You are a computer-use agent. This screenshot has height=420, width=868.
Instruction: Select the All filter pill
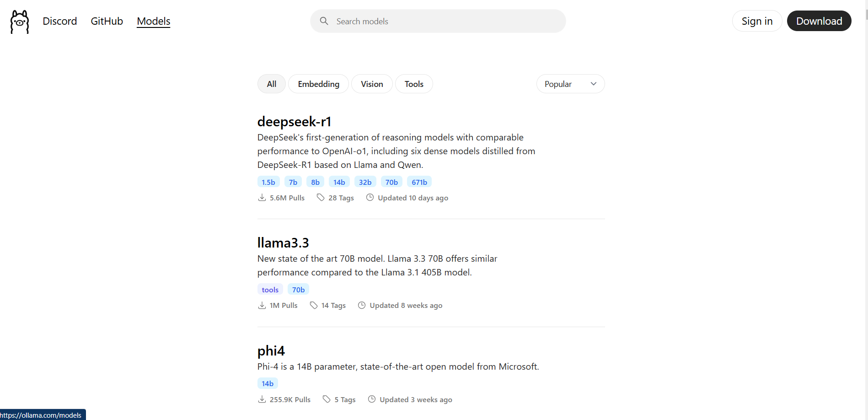(272, 84)
